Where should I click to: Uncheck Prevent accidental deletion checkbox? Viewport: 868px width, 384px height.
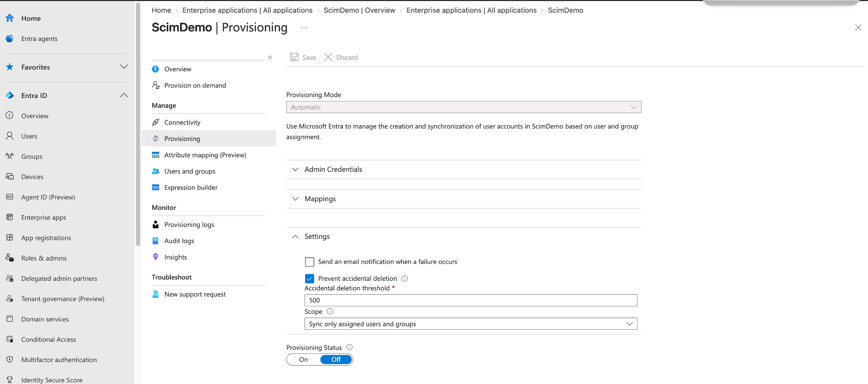(x=309, y=279)
